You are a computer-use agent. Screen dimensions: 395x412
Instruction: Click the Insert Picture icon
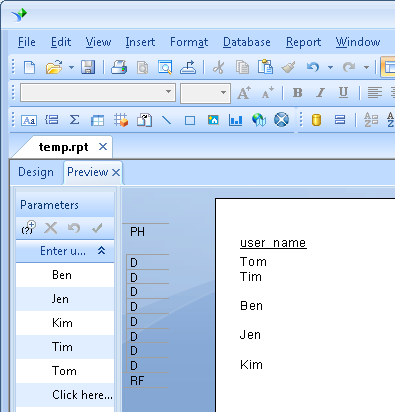(213, 120)
